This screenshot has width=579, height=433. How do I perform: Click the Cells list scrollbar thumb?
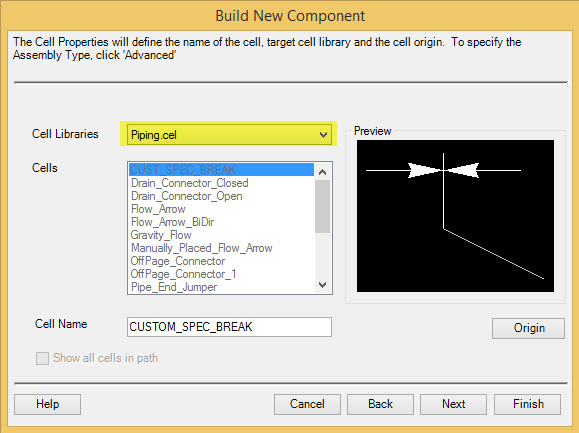pos(322,206)
